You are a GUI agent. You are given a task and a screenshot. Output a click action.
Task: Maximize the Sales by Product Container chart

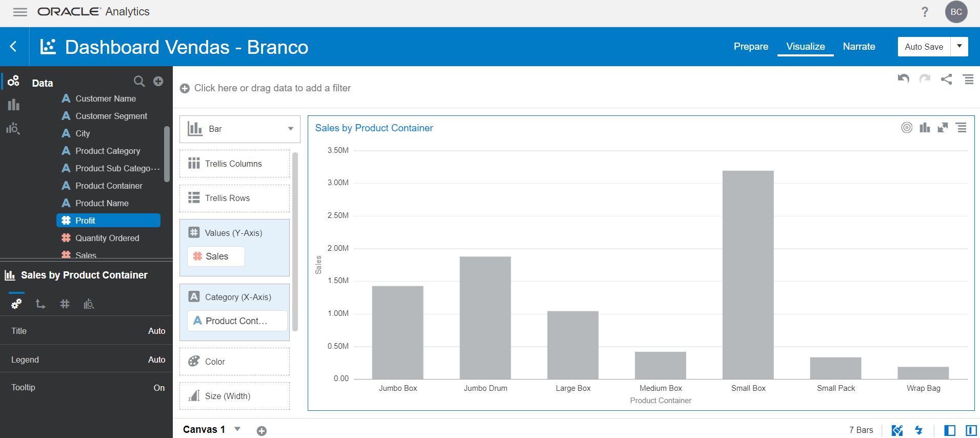click(943, 128)
